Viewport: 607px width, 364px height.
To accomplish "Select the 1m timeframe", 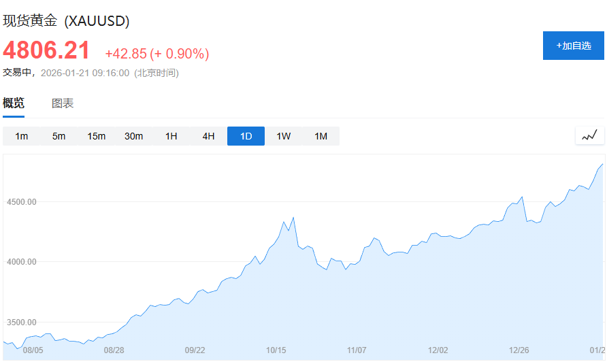I will 22,136.
